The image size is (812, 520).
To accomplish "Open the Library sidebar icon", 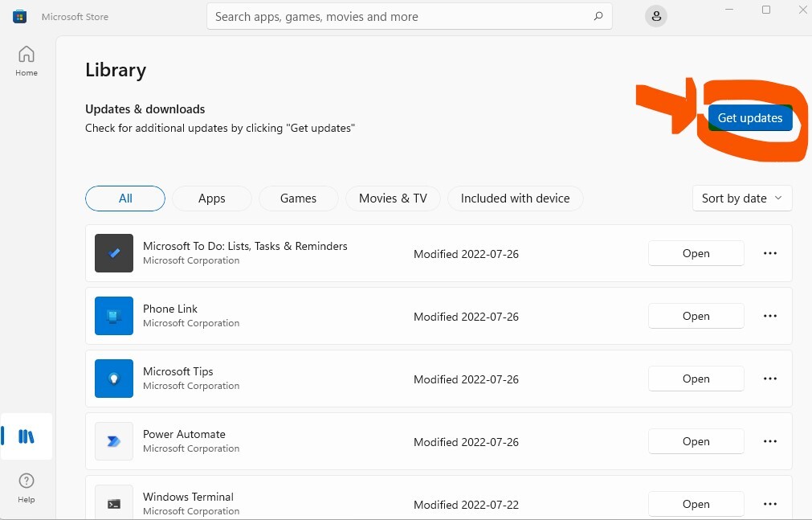I will (x=27, y=436).
